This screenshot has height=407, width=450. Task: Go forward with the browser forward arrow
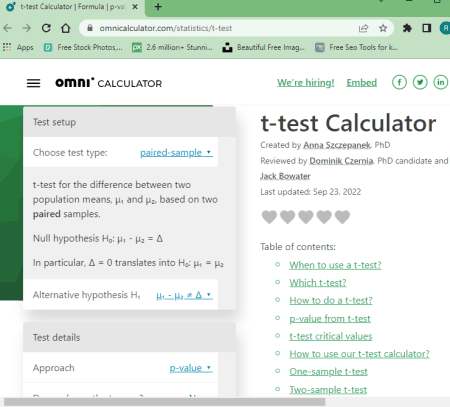click(x=27, y=28)
